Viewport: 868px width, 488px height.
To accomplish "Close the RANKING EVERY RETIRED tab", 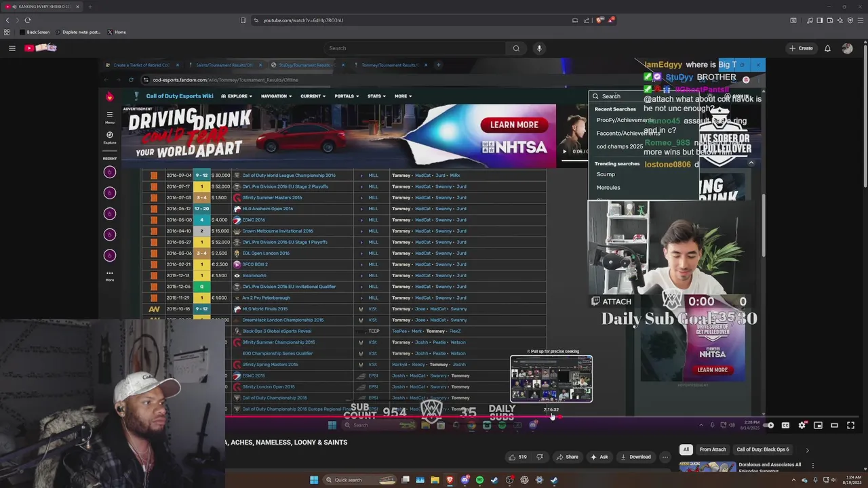I will 77,7.
